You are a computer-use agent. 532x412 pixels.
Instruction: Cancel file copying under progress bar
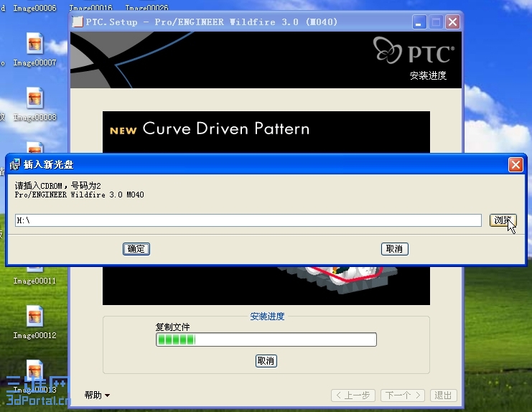(266, 361)
